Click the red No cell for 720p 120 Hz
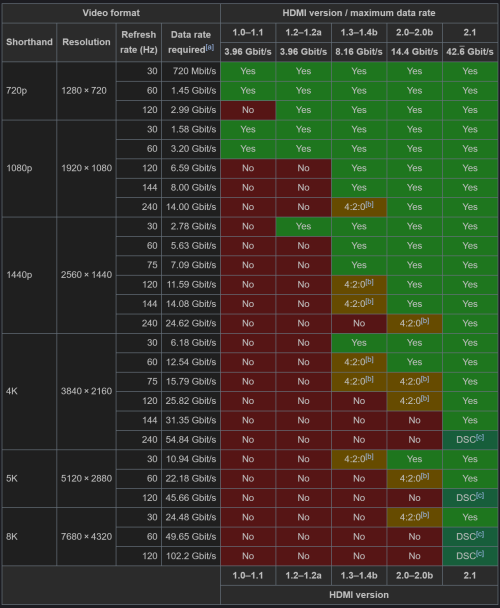This screenshot has width=500, height=608. pos(248,110)
